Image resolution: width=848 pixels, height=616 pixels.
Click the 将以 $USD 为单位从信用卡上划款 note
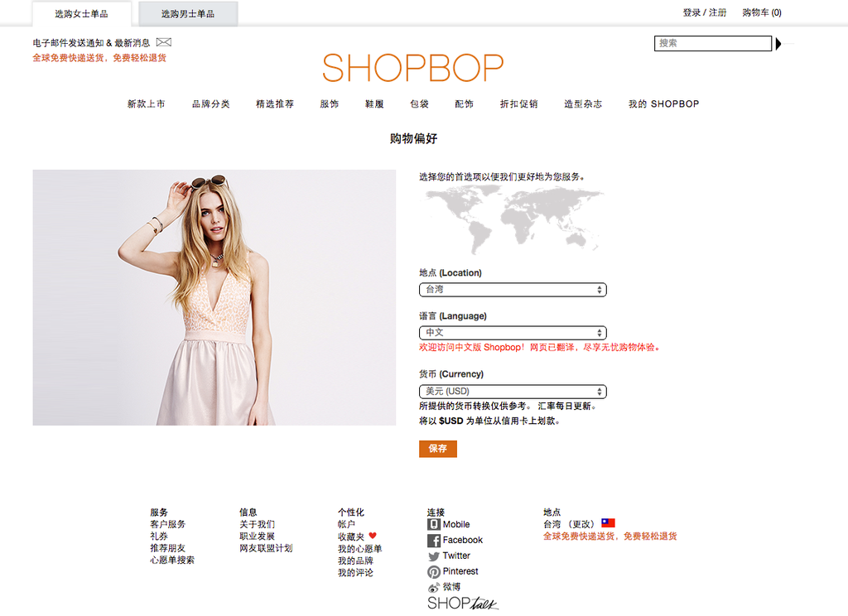click(x=489, y=421)
